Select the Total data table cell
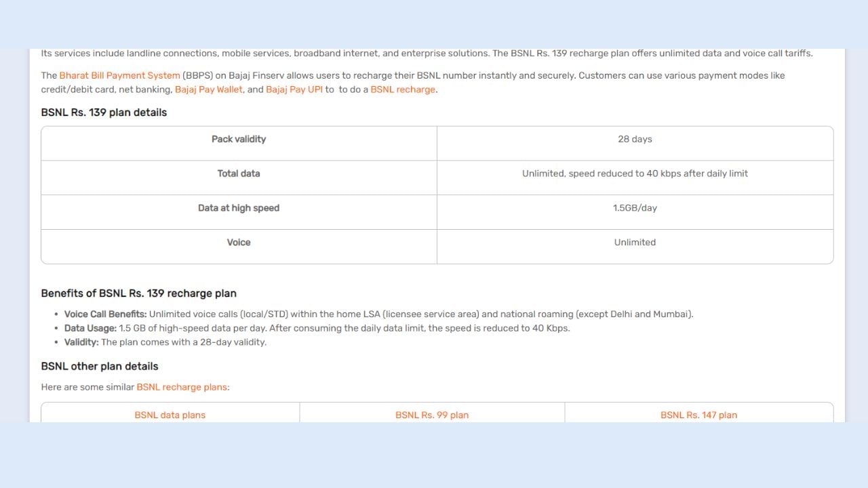This screenshot has height=488, width=868. (x=239, y=178)
